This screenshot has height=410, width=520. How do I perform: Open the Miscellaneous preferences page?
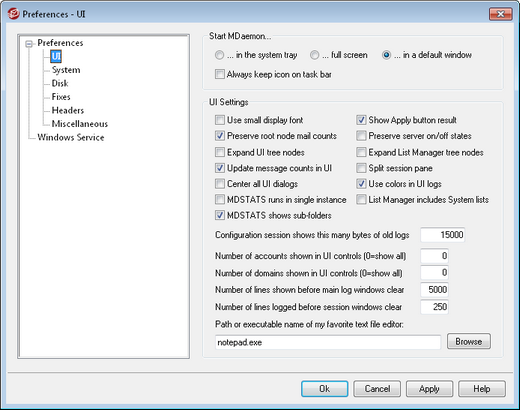click(80, 124)
